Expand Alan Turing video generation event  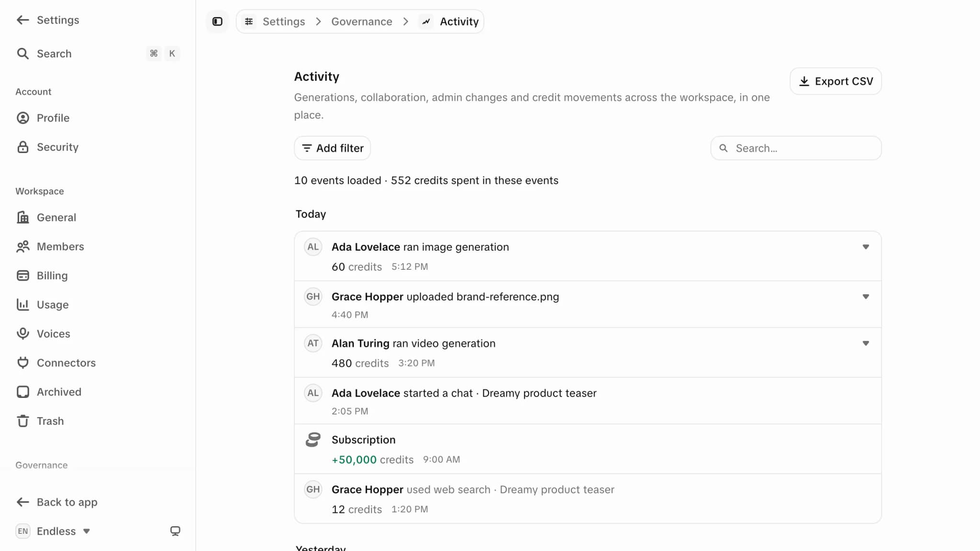866,343
